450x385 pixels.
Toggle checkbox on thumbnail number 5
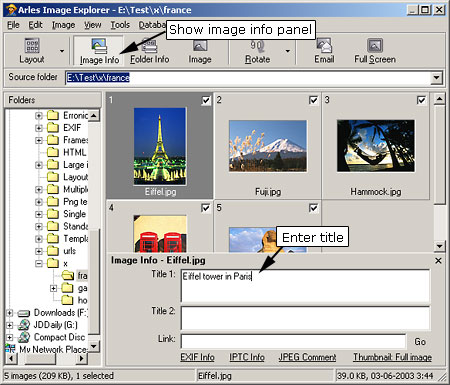[x=313, y=208]
